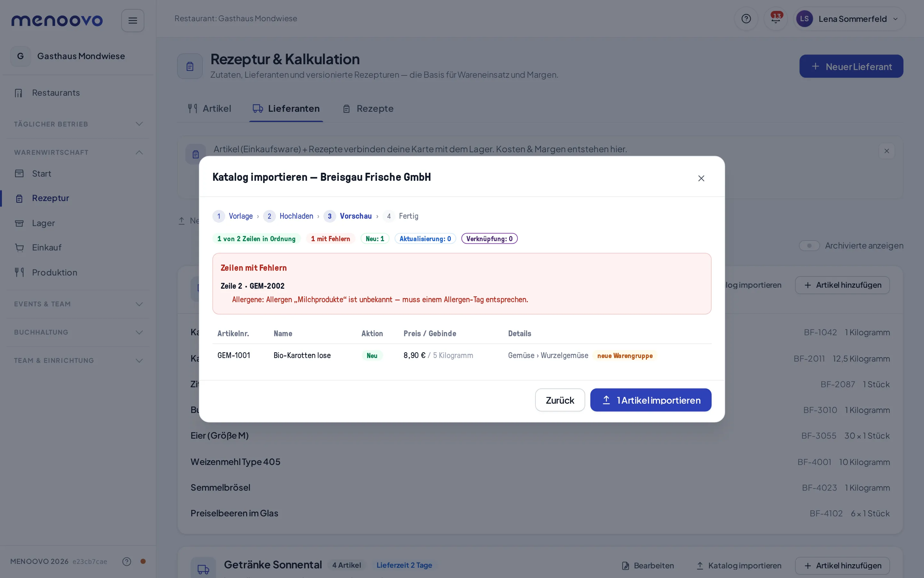Click the Gasthaus Mondwiese G badge

point(21,56)
